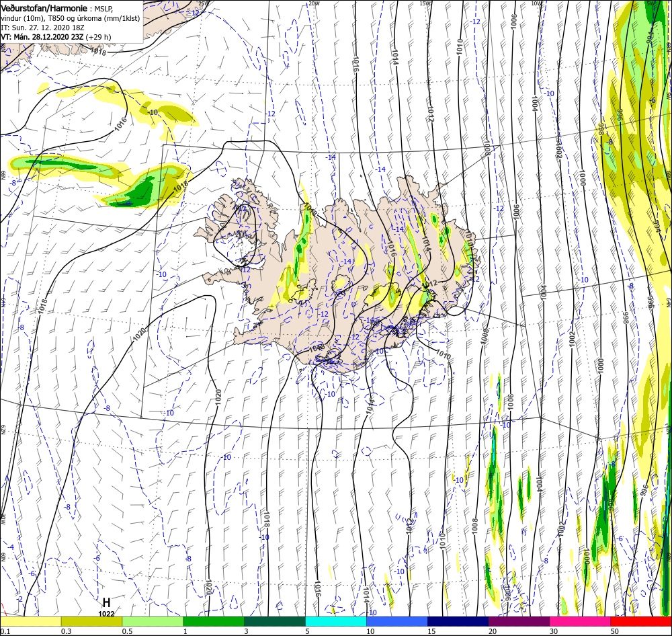The image size is (672, 636).
Task: Click the '20W' longitude label
Action: click(314, 3)
